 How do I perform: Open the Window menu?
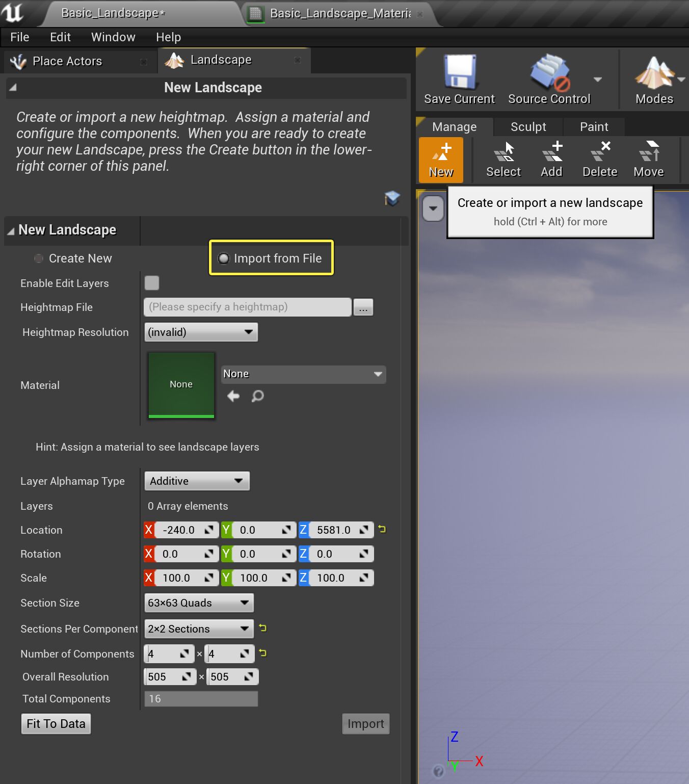tap(113, 37)
